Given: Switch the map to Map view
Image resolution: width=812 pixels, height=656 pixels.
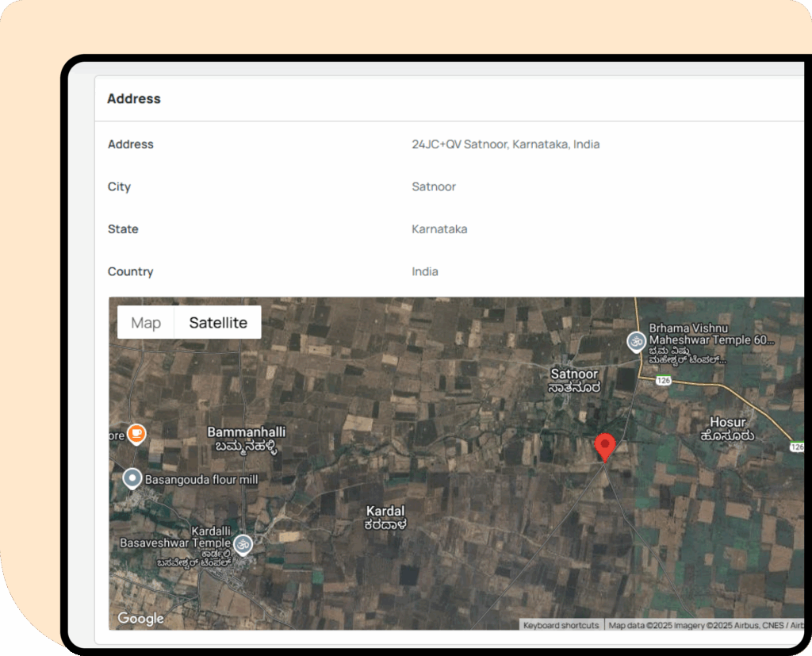Looking at the screenshot, I should (x=146, y=322).
